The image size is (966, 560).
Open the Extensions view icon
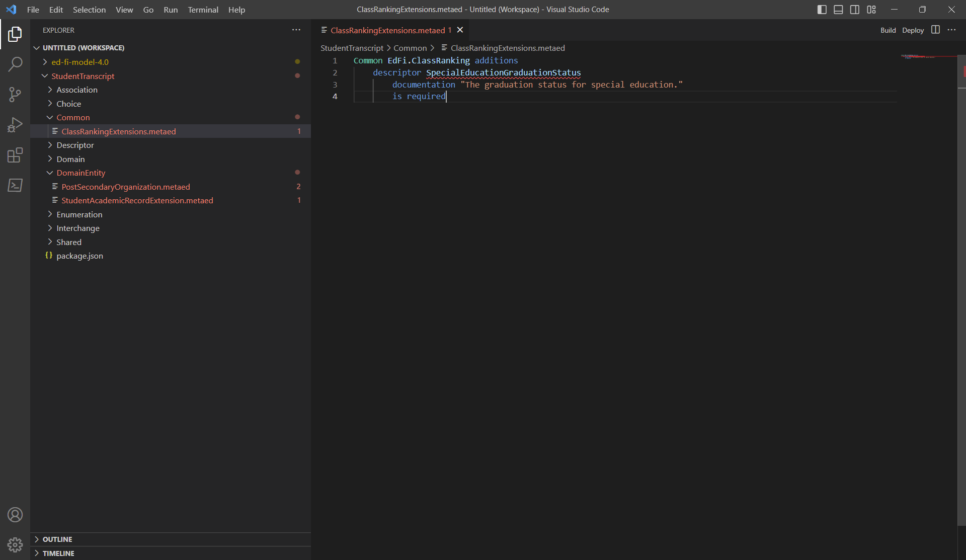coord(15,155)
